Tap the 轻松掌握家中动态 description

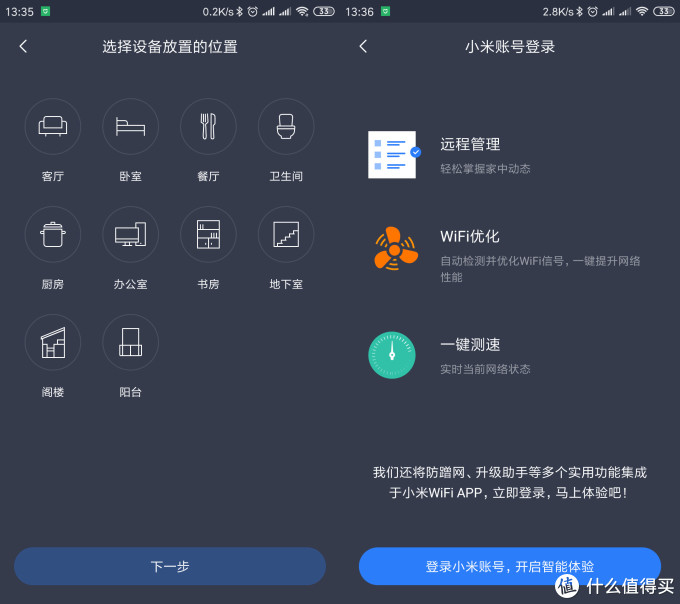(485, 168)
